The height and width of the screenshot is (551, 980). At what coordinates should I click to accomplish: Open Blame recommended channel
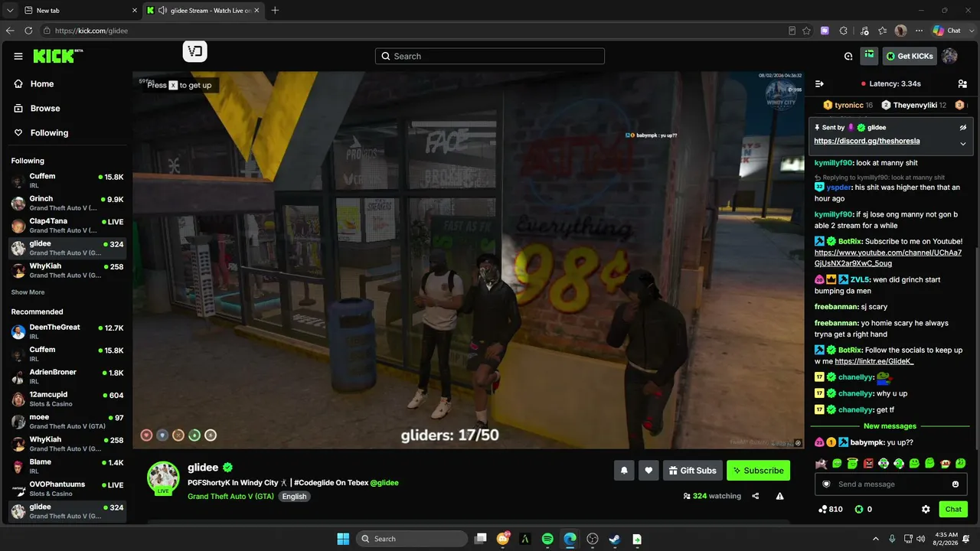tap(67, 466)
